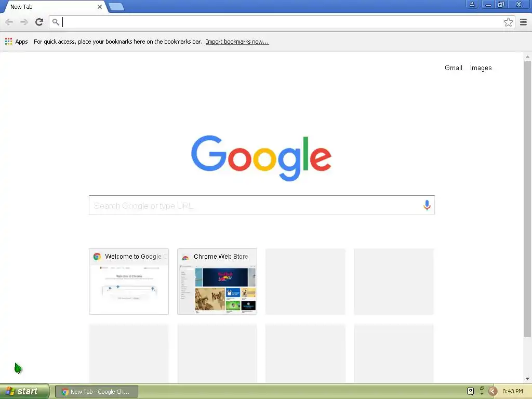
Task: Click the magnifier icon in the address bar
Action: [56, 22]
